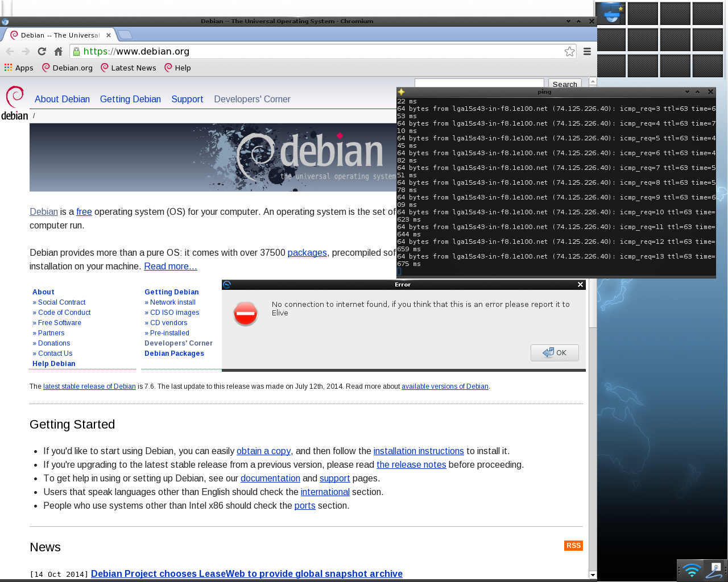Open the RSS feed badge beside News
Viewport: 728px width, 582px height.
point(573,546)
